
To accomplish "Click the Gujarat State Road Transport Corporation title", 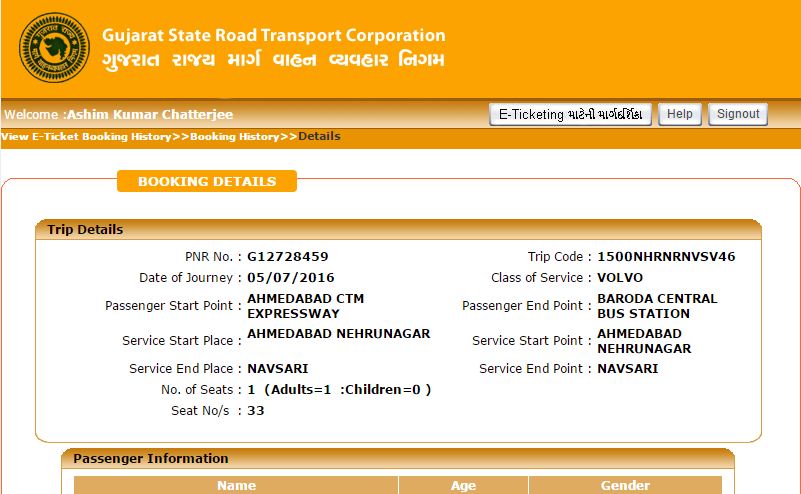I will click(273, 35).
